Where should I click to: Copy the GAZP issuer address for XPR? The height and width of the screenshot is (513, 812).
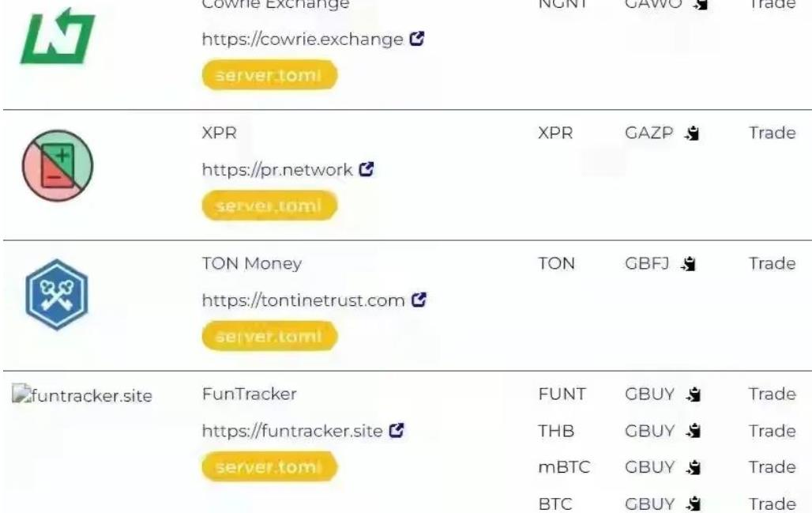coord(693,133)
